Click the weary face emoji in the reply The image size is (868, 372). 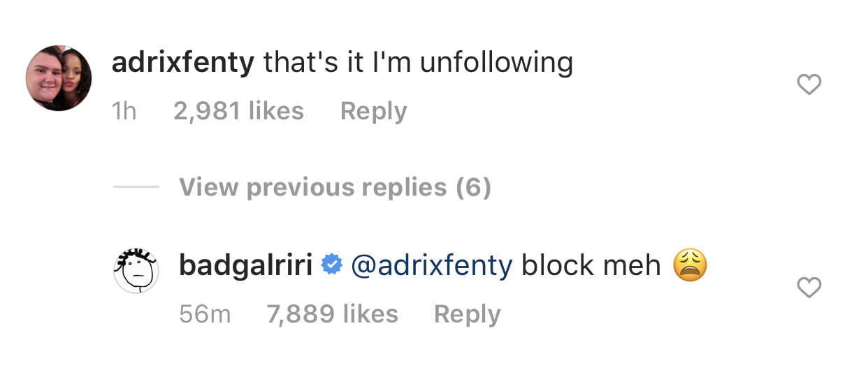coord(690,265)
